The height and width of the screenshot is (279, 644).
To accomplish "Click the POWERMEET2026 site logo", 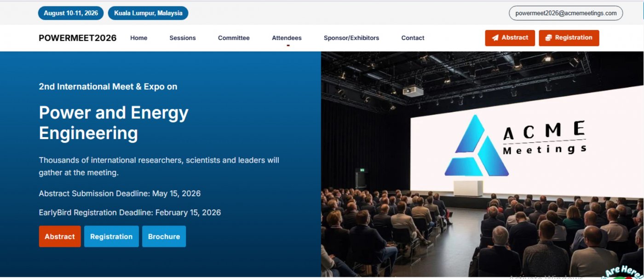I will [x=78, y=38].
